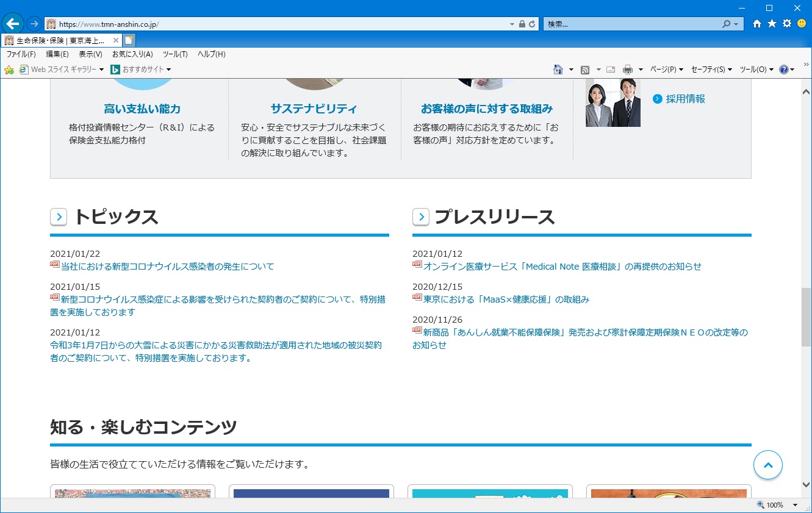
Task: Open the 2021/01/22 コロナ感染者 topic link
Action: point(167,267)
